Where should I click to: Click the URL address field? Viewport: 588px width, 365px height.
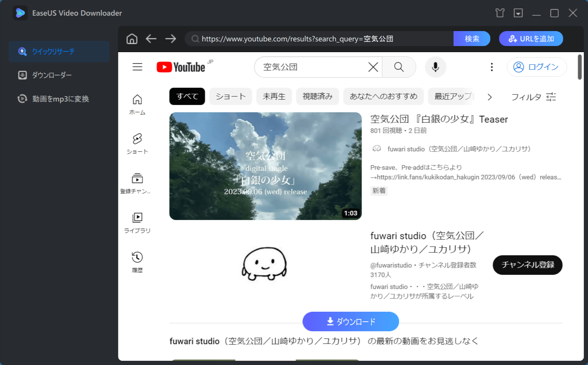pyautogui.click(x=319, y=39)
